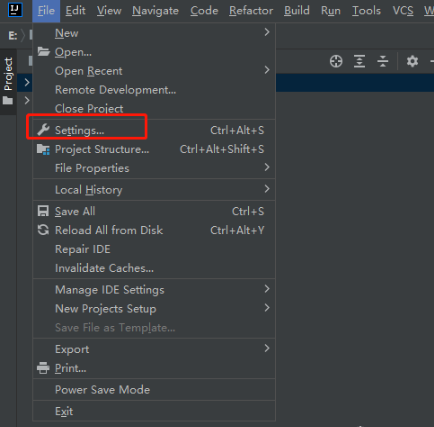Click the Collapse All toolbar icon
The height and width of the screenshot is (427, 434).
pos(383,61)
